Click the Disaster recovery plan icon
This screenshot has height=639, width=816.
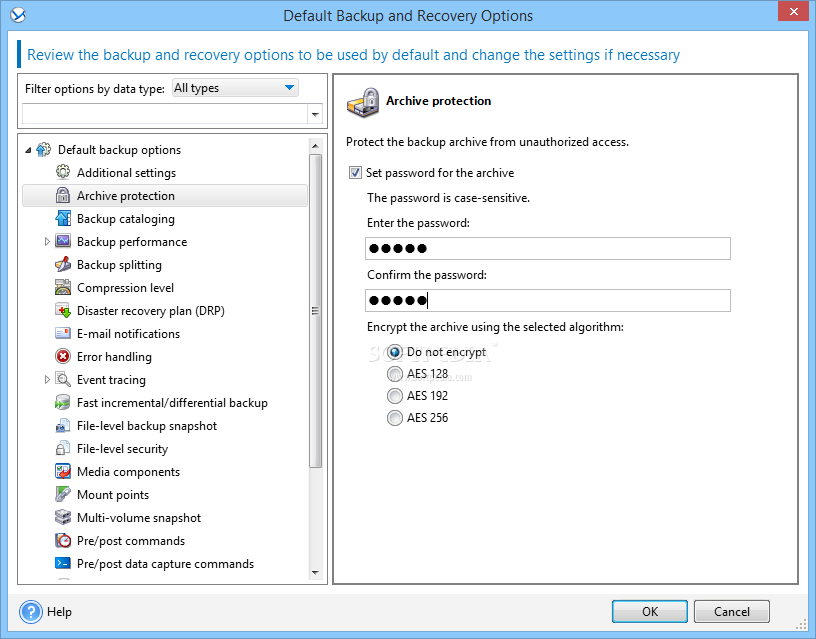[x=63, y=310]
